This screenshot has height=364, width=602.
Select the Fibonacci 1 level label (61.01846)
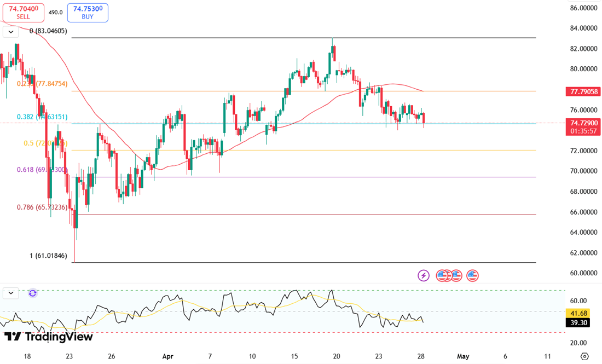[48, 256]
